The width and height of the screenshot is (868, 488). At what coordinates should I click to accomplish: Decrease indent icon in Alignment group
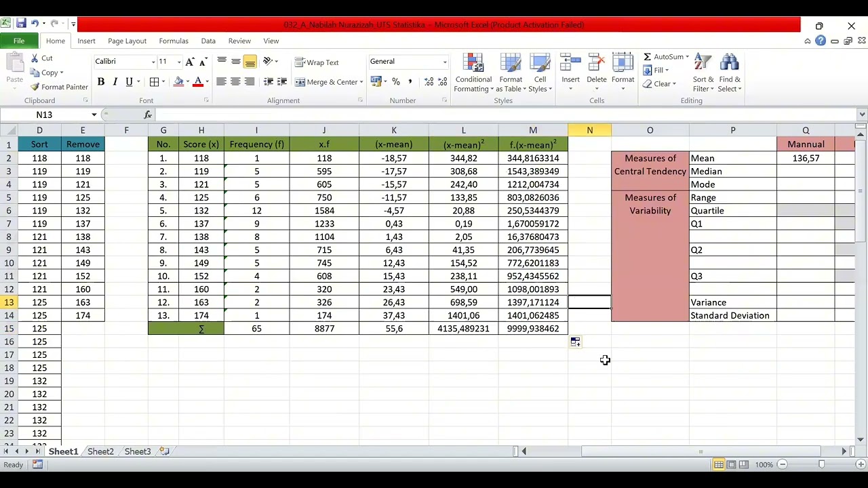tap(269, 82)
